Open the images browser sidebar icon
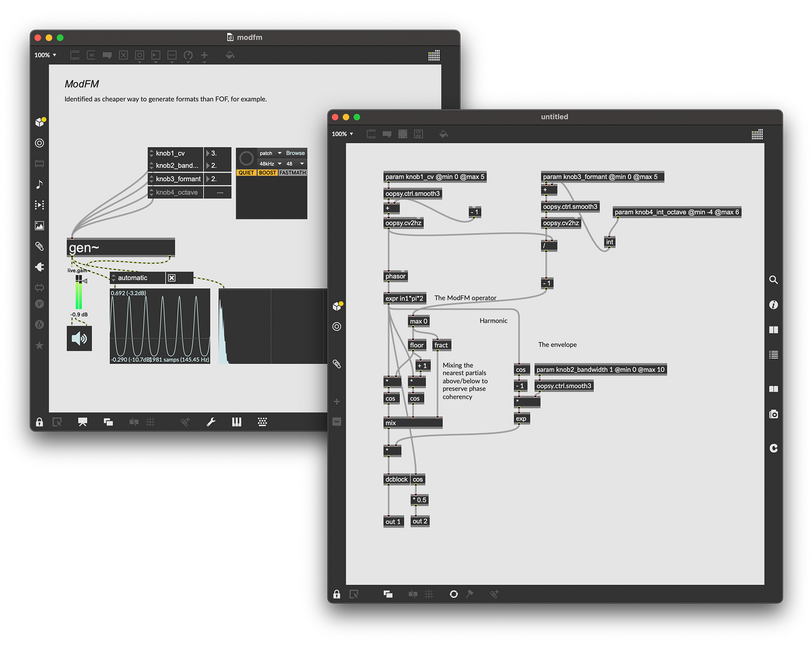 40,225
